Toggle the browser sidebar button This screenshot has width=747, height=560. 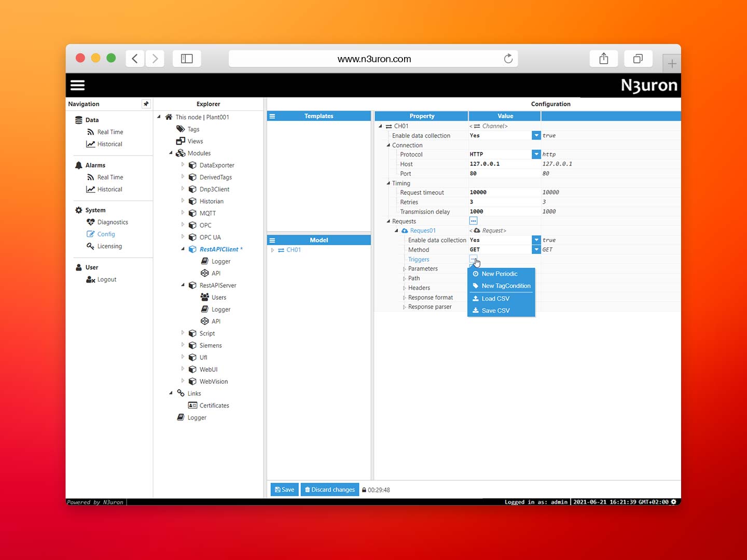tap(187, 59)
